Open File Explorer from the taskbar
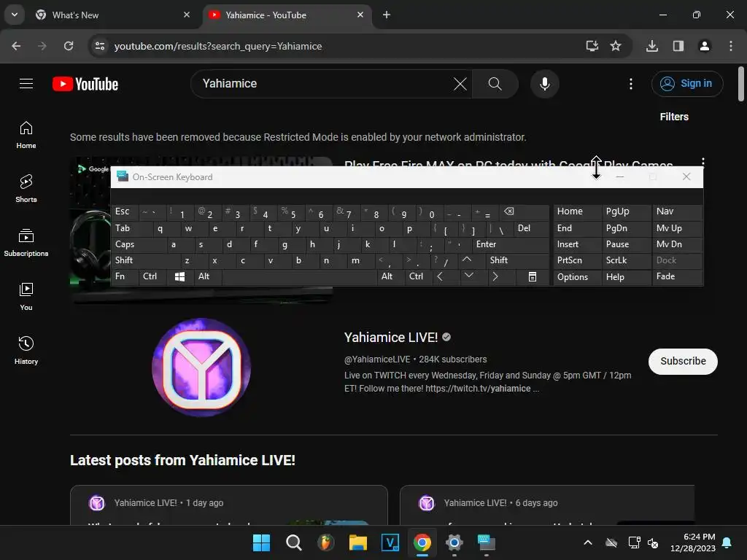This screenshot has height=560, width=747. [357, 542]
